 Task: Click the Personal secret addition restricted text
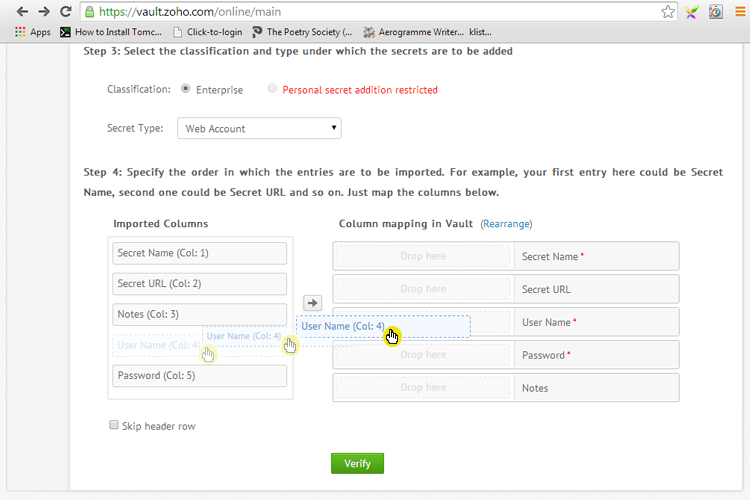tap(360, 90)
